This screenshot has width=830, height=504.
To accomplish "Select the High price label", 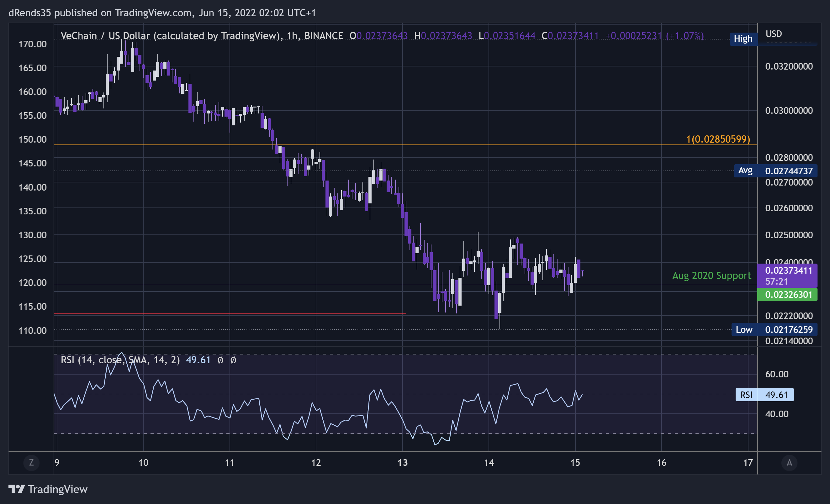I will (743, 39).
